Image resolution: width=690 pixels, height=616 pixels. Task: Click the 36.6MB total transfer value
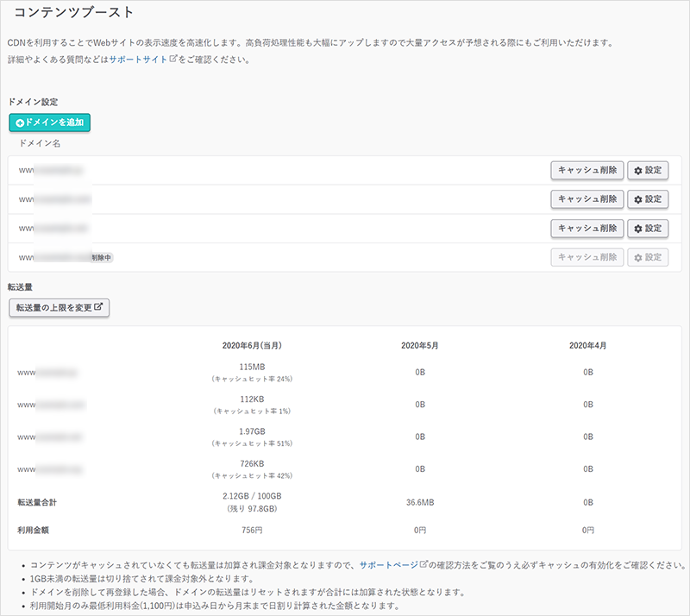[419, 500]
